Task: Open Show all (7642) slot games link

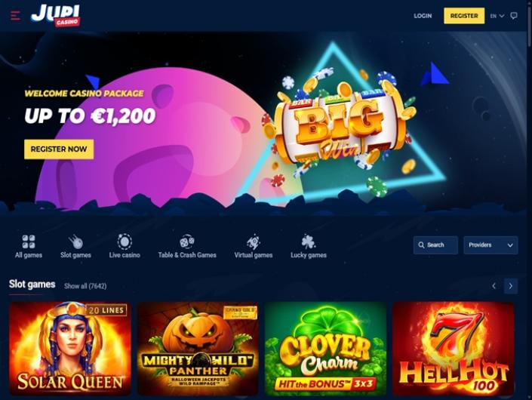Action: (85, 286)
